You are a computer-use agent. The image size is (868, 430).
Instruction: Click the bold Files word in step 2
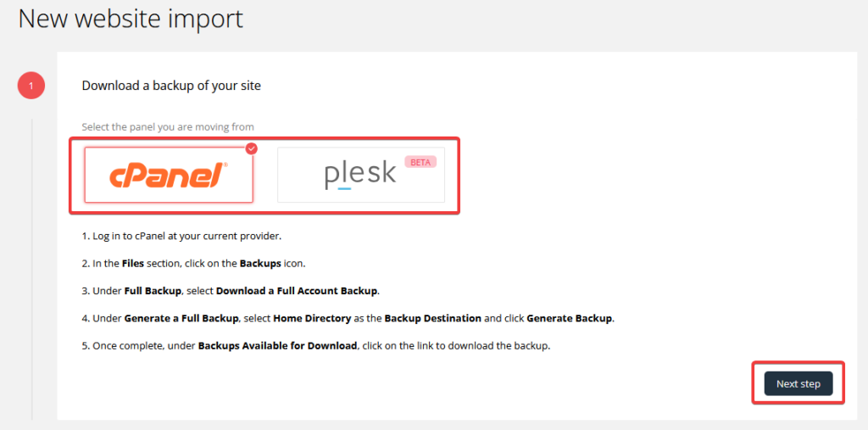(133, 264)
